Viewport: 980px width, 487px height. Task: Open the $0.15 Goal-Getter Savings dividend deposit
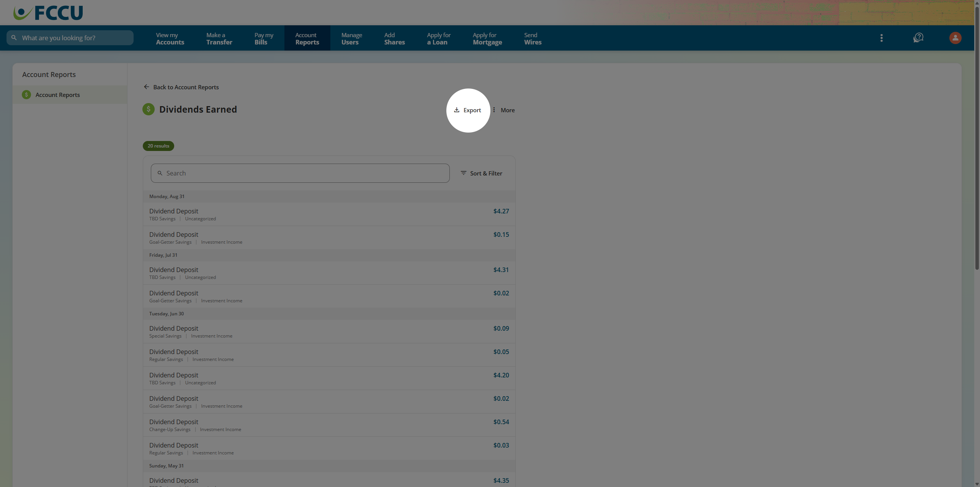pos(329,238)
